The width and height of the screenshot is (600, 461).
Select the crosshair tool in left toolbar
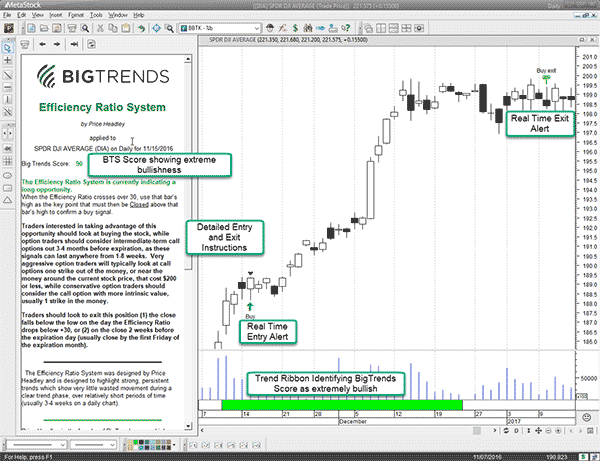(x=7, y=60)
